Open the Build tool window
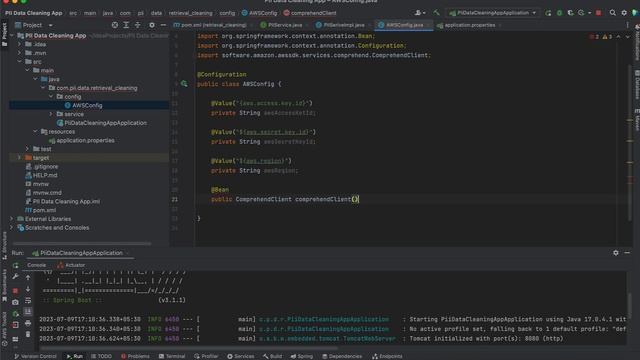The image size is (640, 360). 272,356
